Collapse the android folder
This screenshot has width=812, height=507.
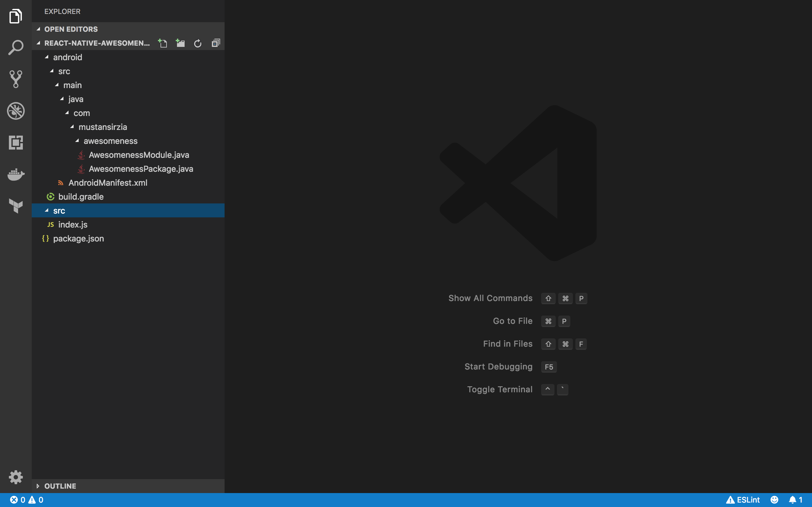(x=68, y=57)
